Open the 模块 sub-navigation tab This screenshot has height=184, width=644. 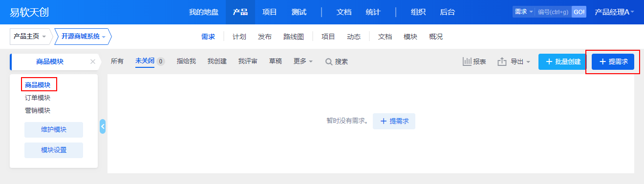pyautogui.click(x=410, y=37)
